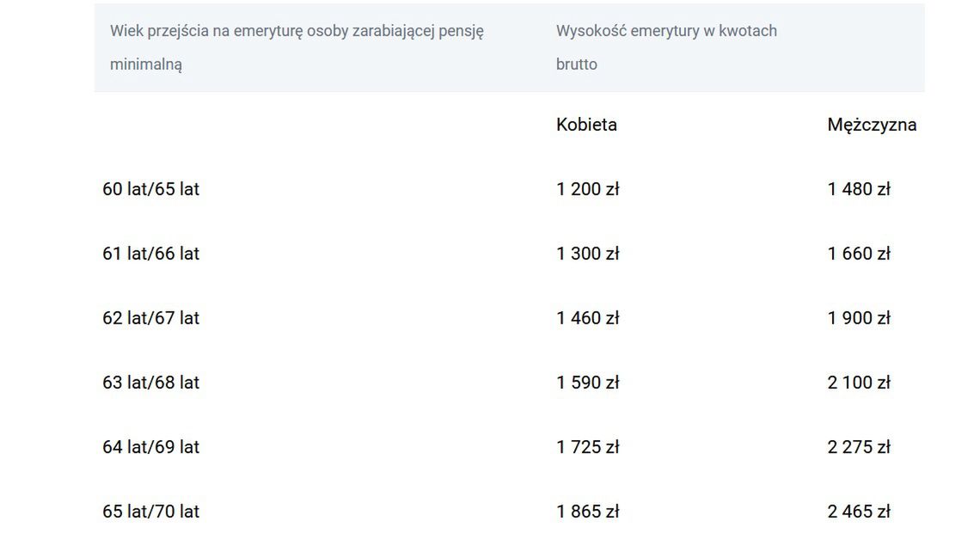Select the 1 660 zł cell
This screenshot has height=558, width=980.
click(x=859, y=254)
